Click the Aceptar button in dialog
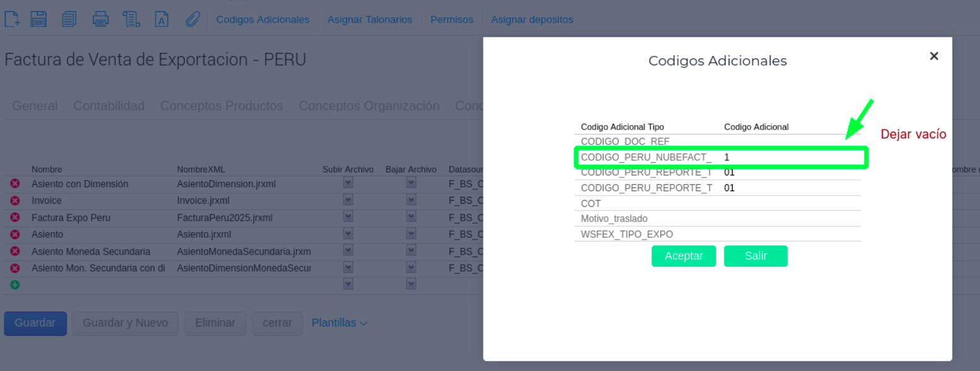Viewport: 980px width, 371px height. (x=684, y=256)
